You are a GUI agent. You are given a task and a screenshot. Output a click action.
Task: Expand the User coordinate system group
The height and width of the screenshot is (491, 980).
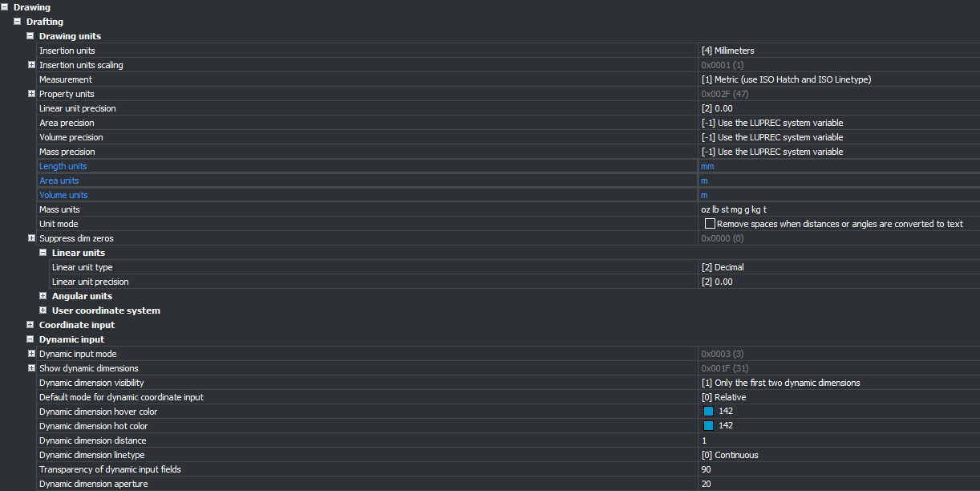pyautogui.click(x=43, y=310)
